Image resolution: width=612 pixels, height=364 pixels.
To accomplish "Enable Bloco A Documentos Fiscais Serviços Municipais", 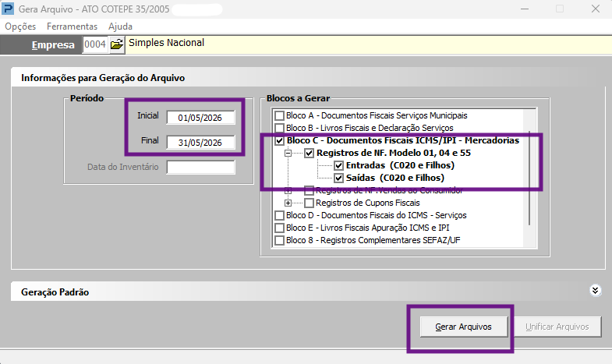I will click(279, 116).
